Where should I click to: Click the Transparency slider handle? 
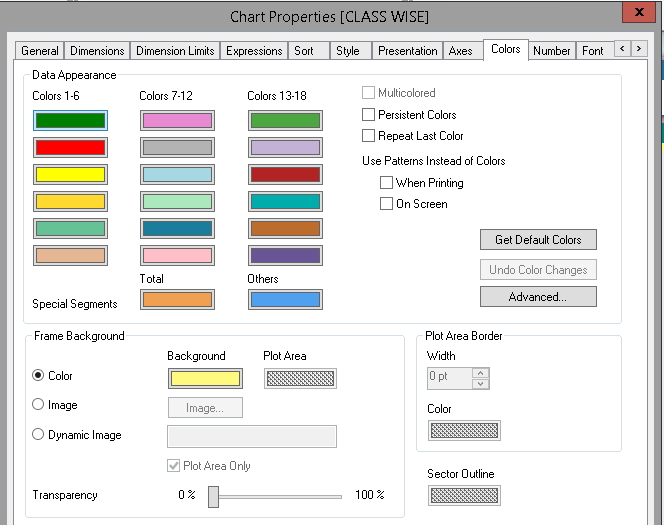(213, 496)
